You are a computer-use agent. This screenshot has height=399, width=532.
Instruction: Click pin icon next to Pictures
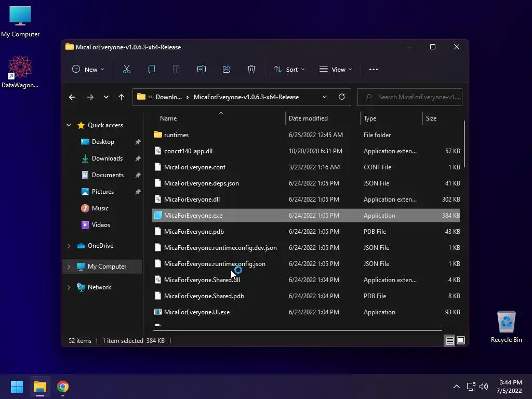(138, 192)
